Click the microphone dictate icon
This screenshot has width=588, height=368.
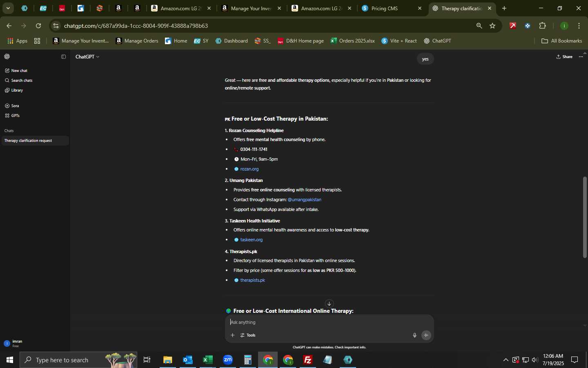(415, 335)
